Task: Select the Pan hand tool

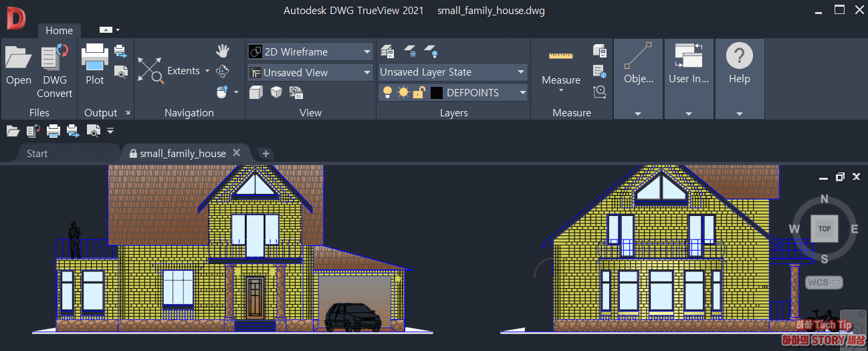Action: pyautogui.click(x=223, y=51)
